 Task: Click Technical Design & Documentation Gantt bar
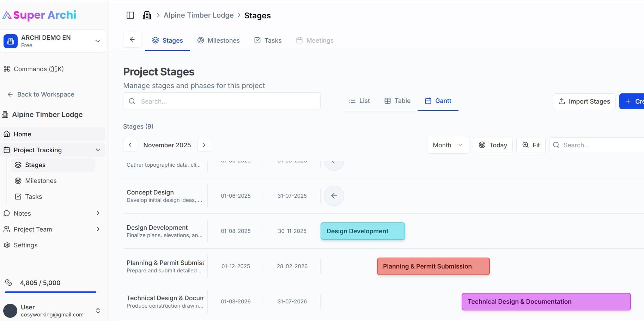pos(546,302)
